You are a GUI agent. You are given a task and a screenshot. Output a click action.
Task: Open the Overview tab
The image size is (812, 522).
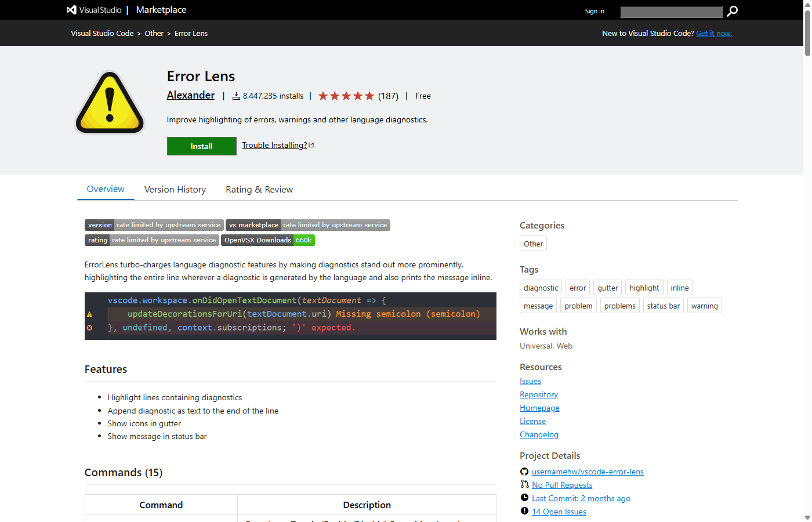[106, 189]
